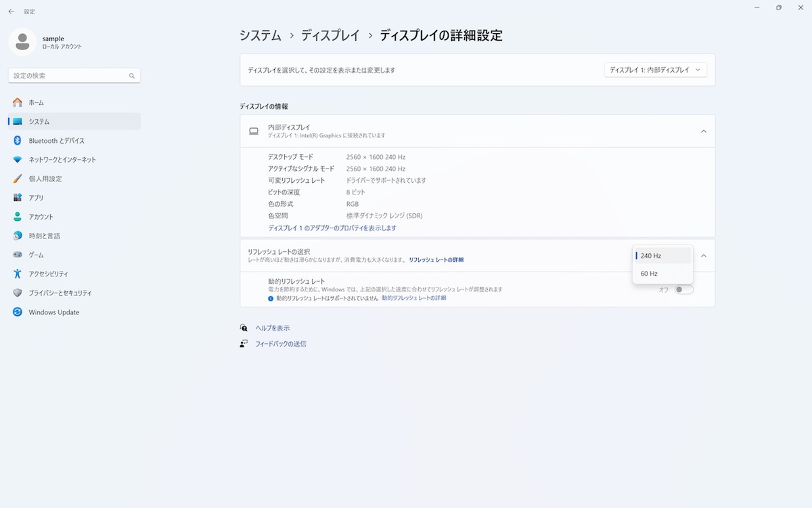Click the search magnifier icon
The image size is (812, 508).
click(132, 76)
